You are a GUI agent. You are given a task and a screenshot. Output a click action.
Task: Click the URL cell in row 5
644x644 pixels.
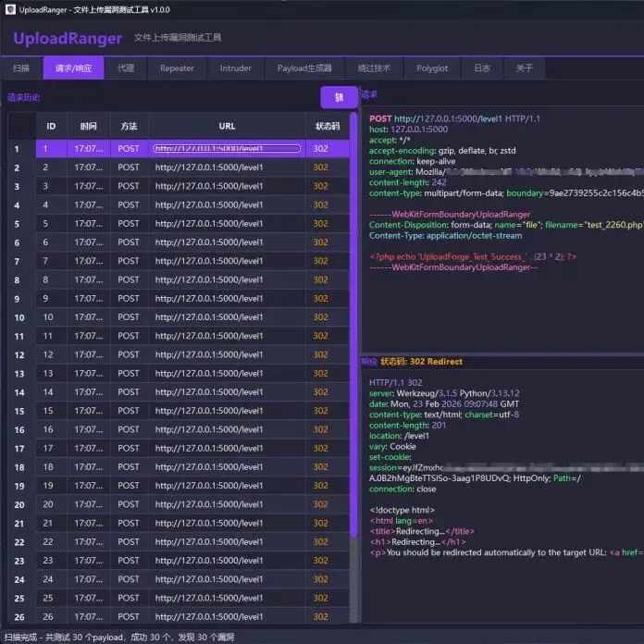point(227,224)
